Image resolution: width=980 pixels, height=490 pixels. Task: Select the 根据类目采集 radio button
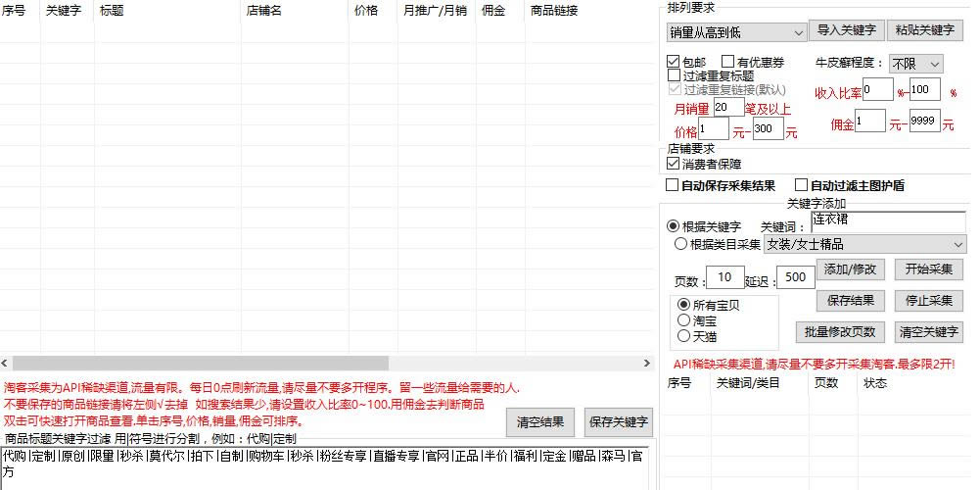pos(680,244)
